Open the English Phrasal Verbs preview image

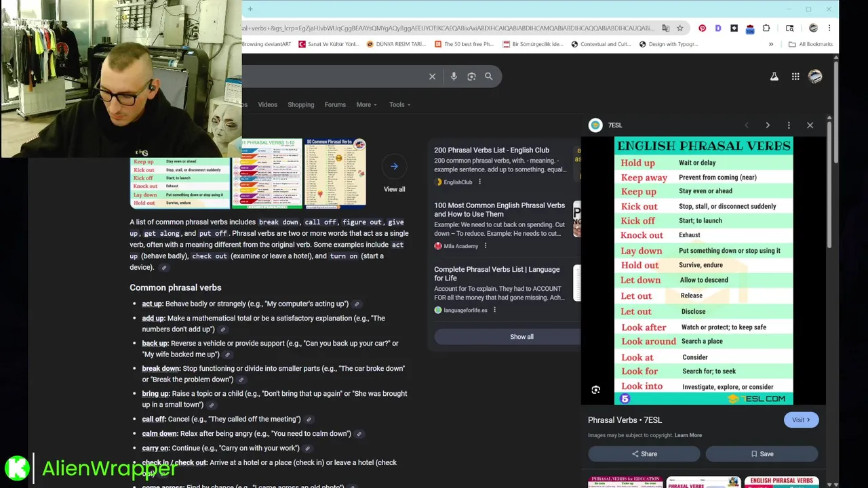tap(704, 271)
